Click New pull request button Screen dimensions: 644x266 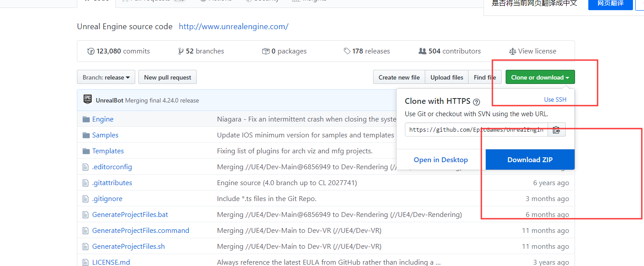pyautogui.click(x=168, y=77)
